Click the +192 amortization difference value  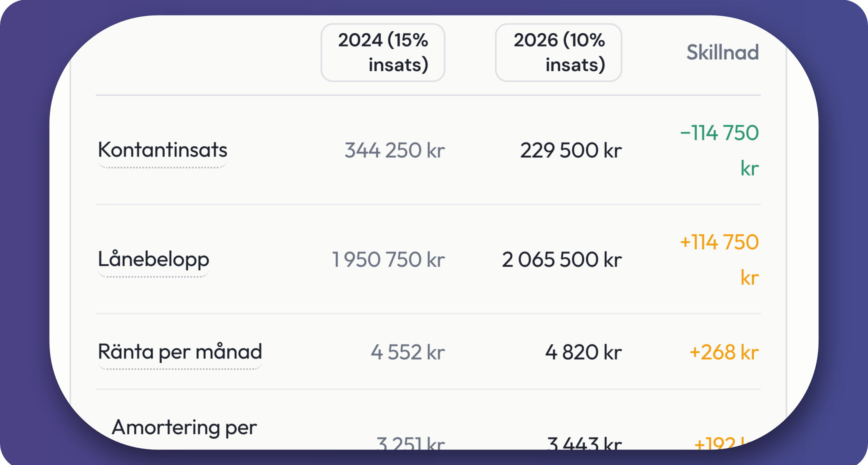click(715, 444)
